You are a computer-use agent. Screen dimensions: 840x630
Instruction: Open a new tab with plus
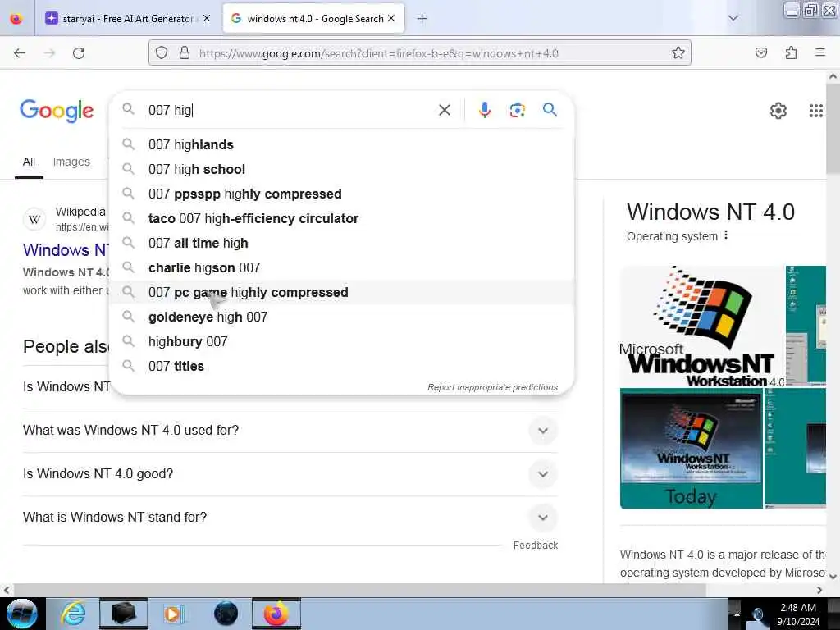[422, 19]
